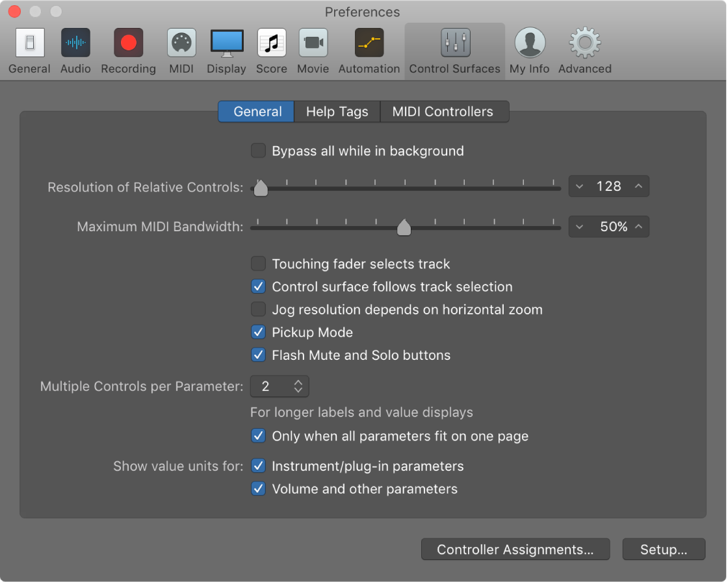This screenshot has height=582, width=728.
Task: Disable Pickup Mode
Action: [x=258, y=332]
